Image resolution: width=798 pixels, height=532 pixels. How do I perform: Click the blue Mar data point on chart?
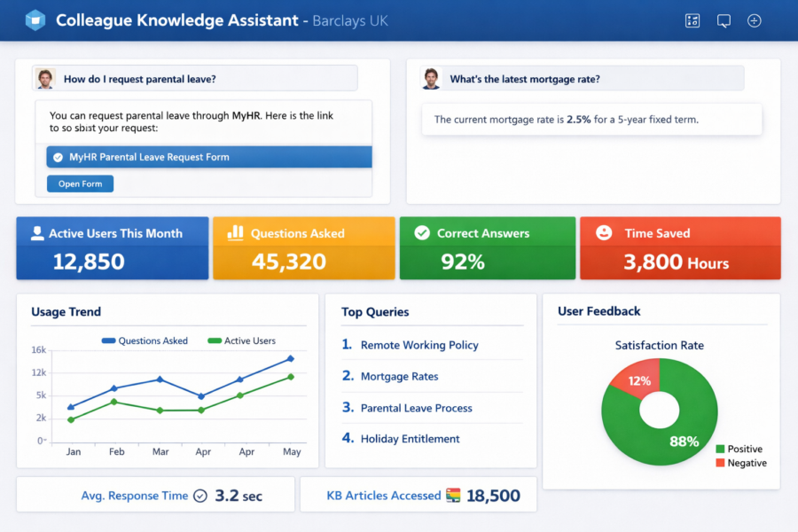160,379
